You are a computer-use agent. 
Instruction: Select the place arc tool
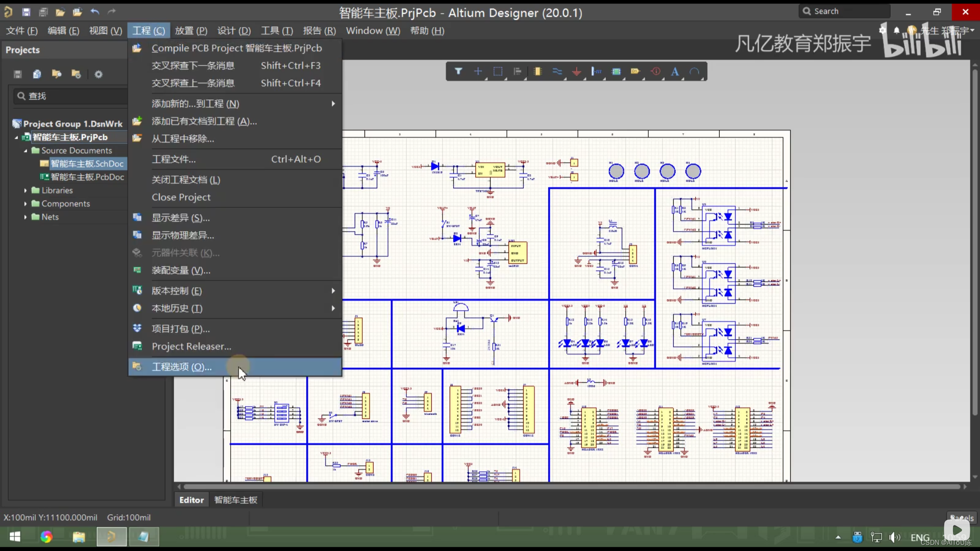tap(695, 71)
